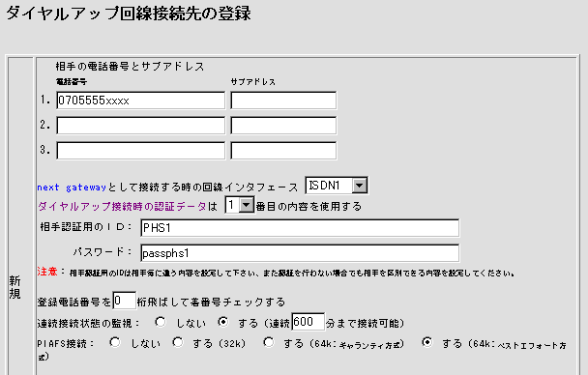Select する for 連続接続状態の監視
588x375 pixels.
pyautogui.click(x=223, y=322)
